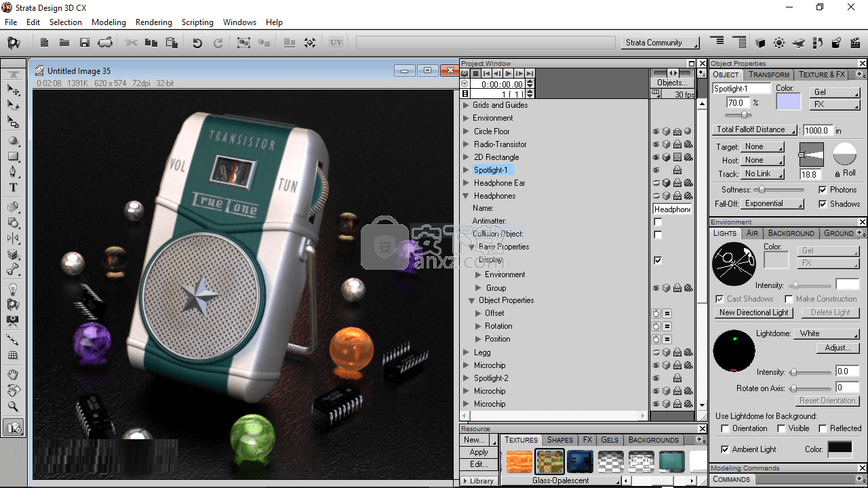Click the Ambient Light color swatch
The height and width of the screenshot is (488, 868).
point(840,449)
